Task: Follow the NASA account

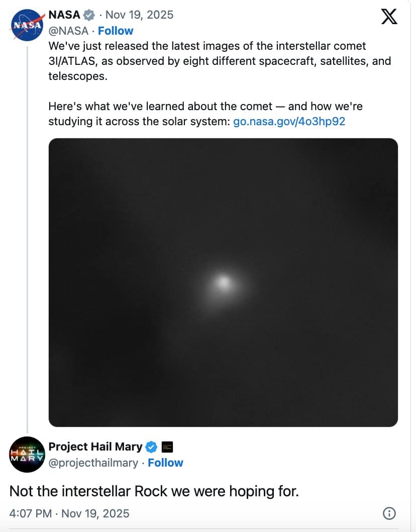Action: 116,31
